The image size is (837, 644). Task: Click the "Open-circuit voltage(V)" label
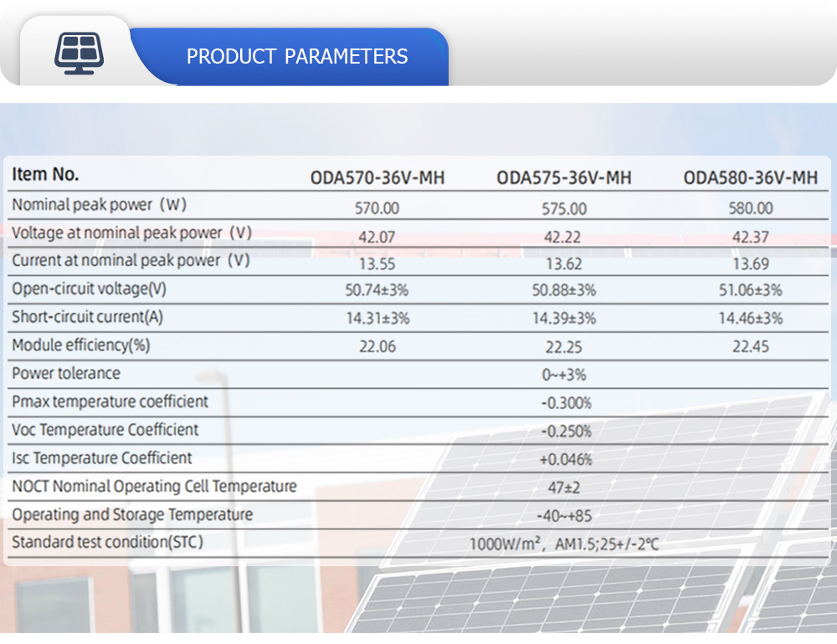click(x=90, y=289)
